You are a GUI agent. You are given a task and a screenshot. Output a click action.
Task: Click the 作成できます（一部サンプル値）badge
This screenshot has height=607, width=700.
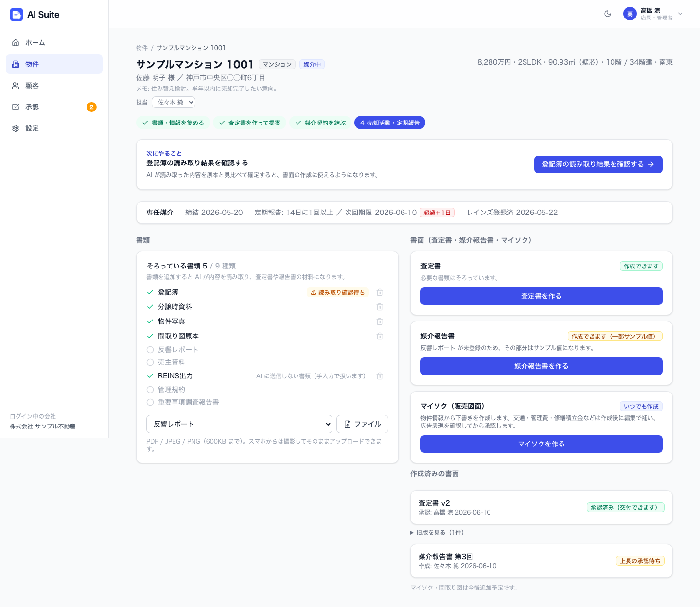pyautogui.click(x=615, y=336)
